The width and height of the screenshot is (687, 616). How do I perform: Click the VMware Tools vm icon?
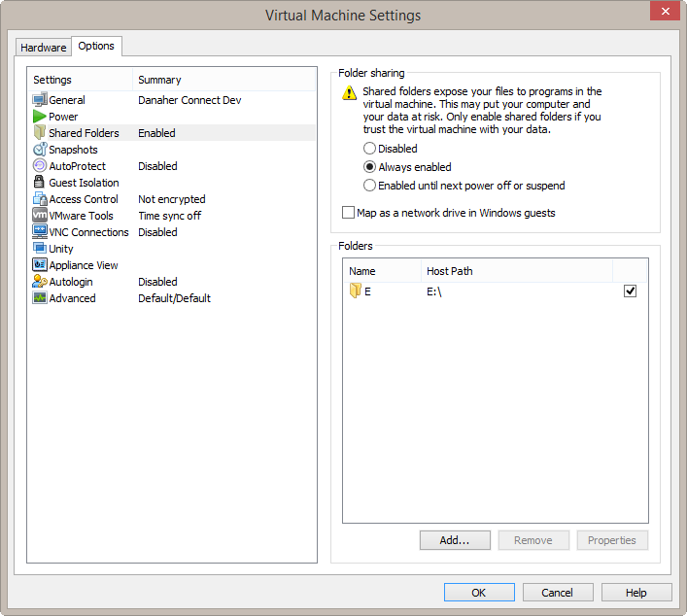tap(40, 215)
